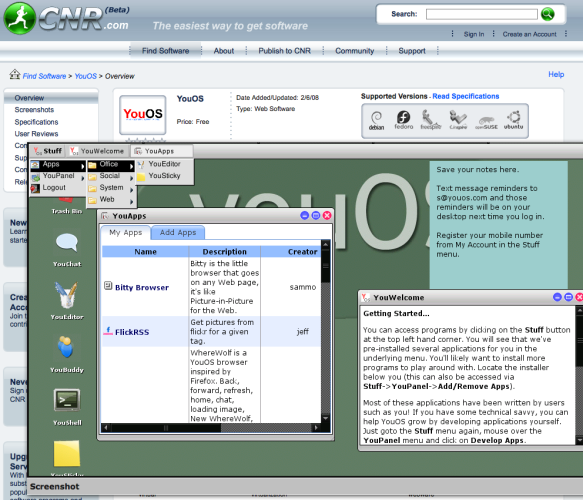This screenshot has height=500, width=583.
Task: Click the YouOS product logo thumbnail
Action: 143,114
